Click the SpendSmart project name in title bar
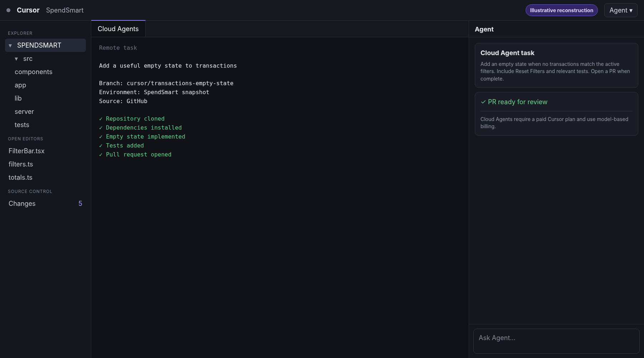Screen dimensions: 644x358 65,10
